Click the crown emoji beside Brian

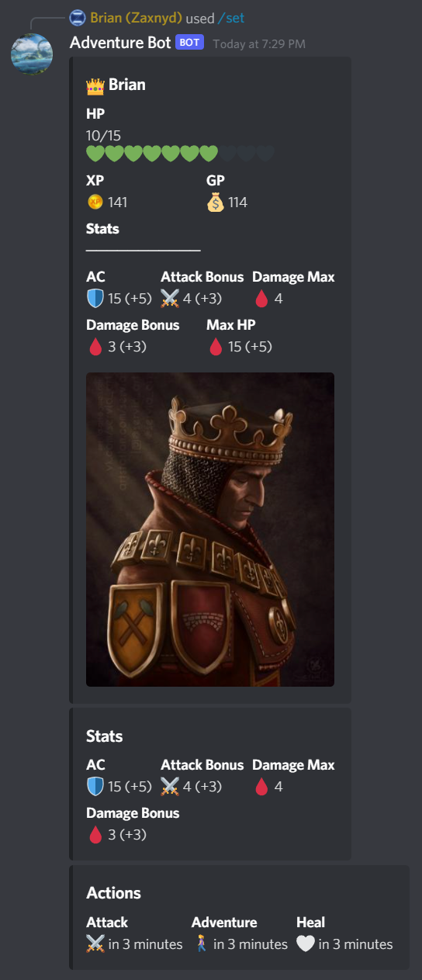coord(95,85)
